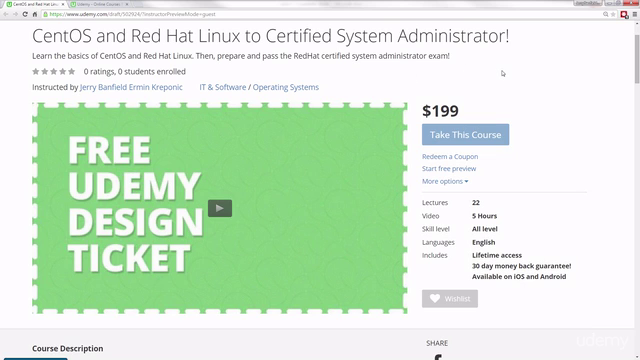Add course to Wishlist with heart button
640x360 pixels.
tap(450, 299)
